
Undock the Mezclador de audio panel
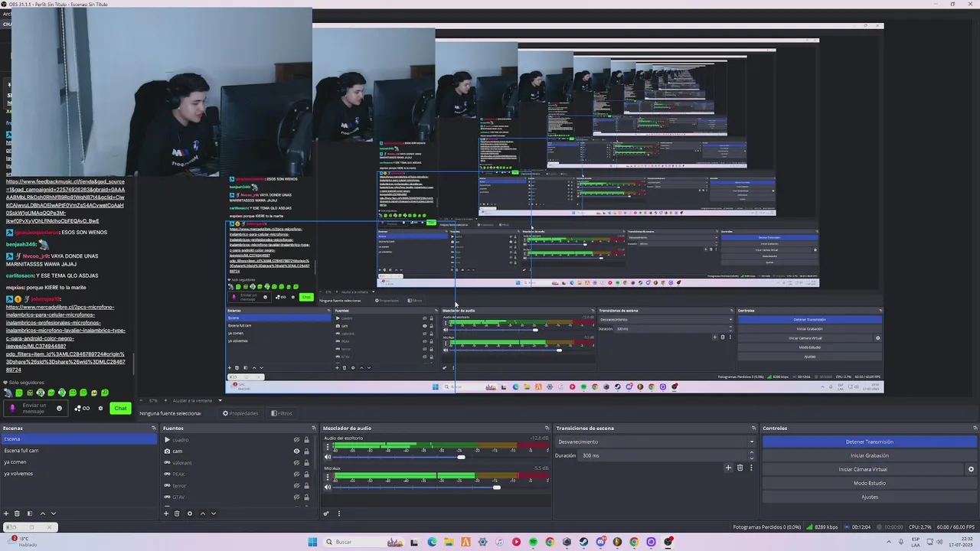click(547, 428)
